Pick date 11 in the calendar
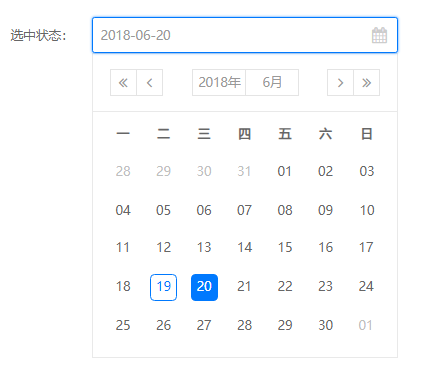The image size is (429, 370). click(x=123, y=248)
